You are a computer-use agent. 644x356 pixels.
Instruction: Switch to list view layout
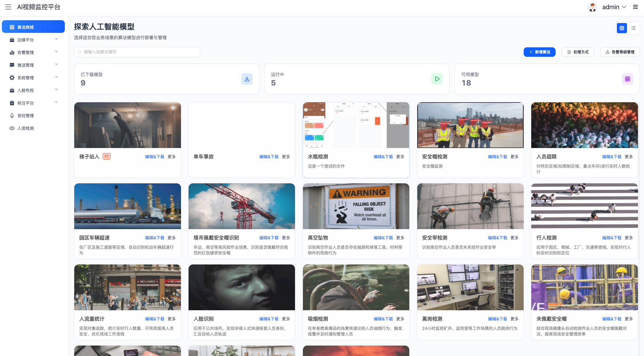[633, 28]
